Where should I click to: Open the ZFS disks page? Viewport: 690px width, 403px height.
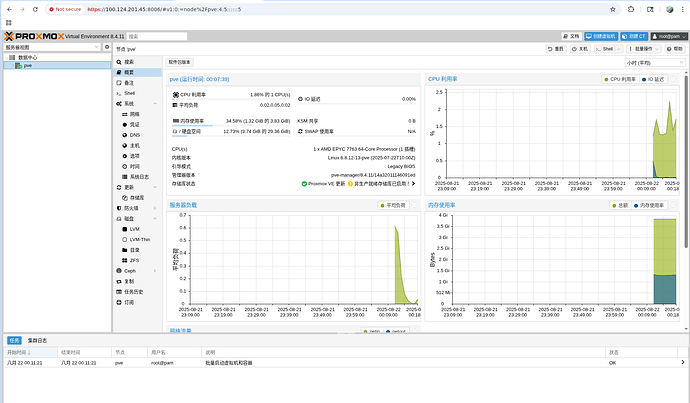coord(135,260)
